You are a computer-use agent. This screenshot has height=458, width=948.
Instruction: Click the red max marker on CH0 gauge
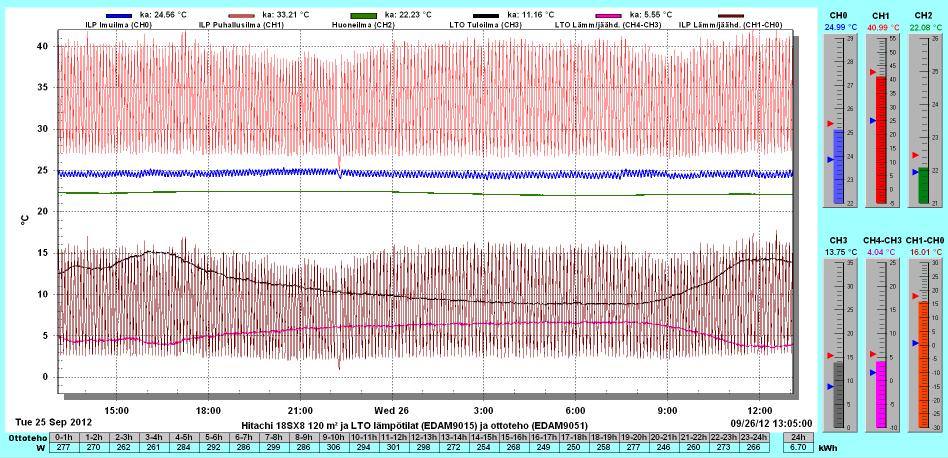[829, 123]
